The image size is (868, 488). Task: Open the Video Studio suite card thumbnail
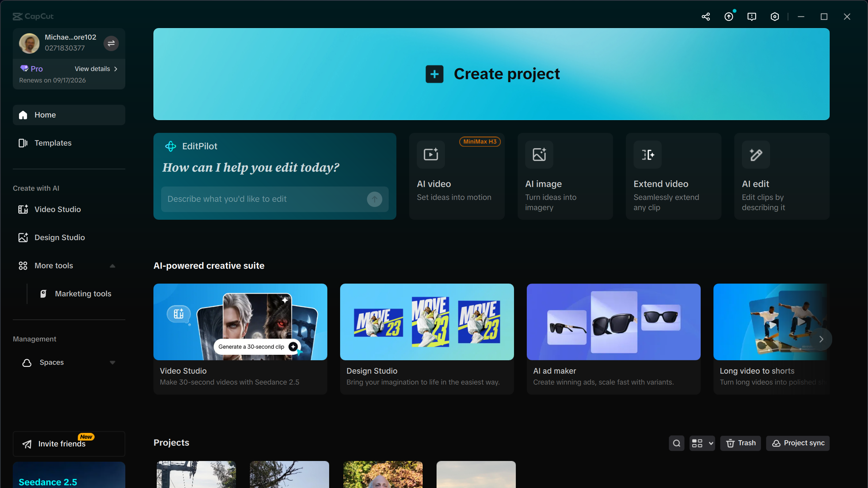240,322
